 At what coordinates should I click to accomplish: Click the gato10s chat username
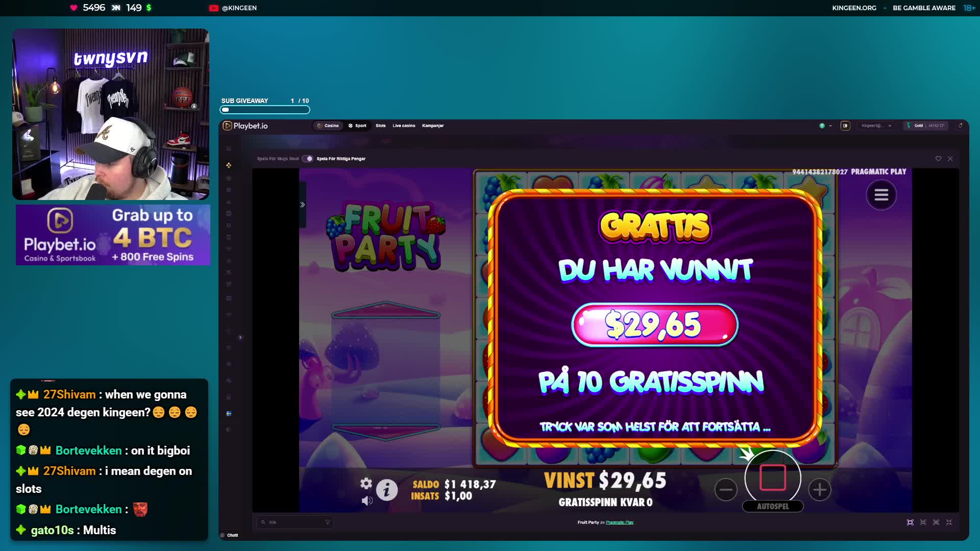point(52,530)
